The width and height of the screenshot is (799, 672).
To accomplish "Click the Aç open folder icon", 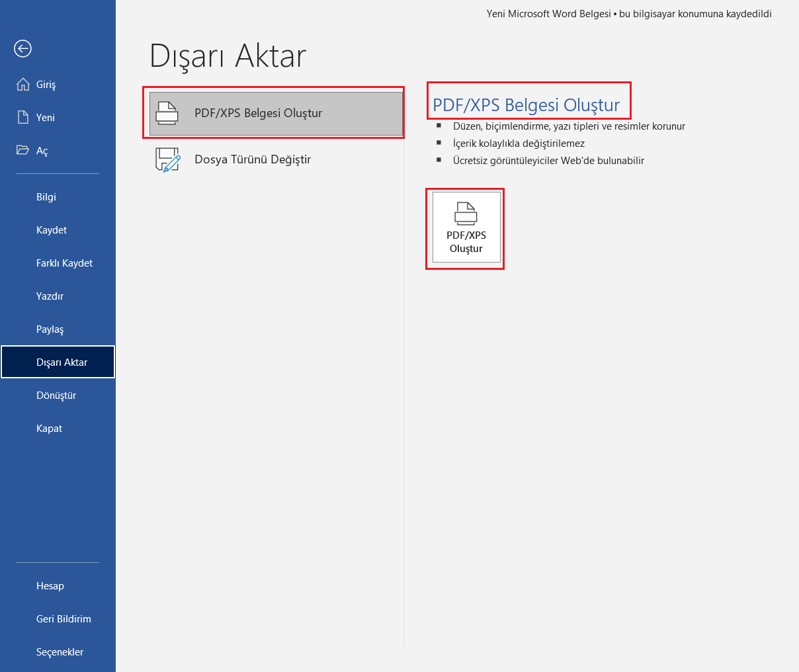I will tap(23, 149).
